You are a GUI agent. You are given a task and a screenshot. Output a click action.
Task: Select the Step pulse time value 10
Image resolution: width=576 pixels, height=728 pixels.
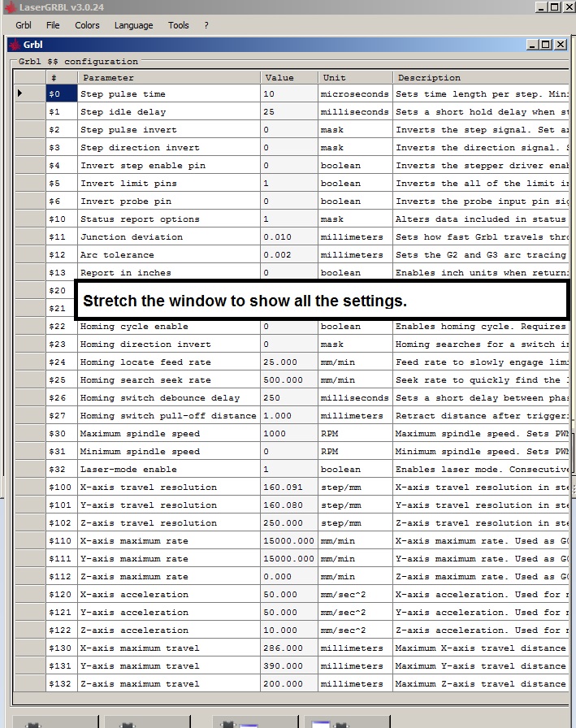point(289,93)
